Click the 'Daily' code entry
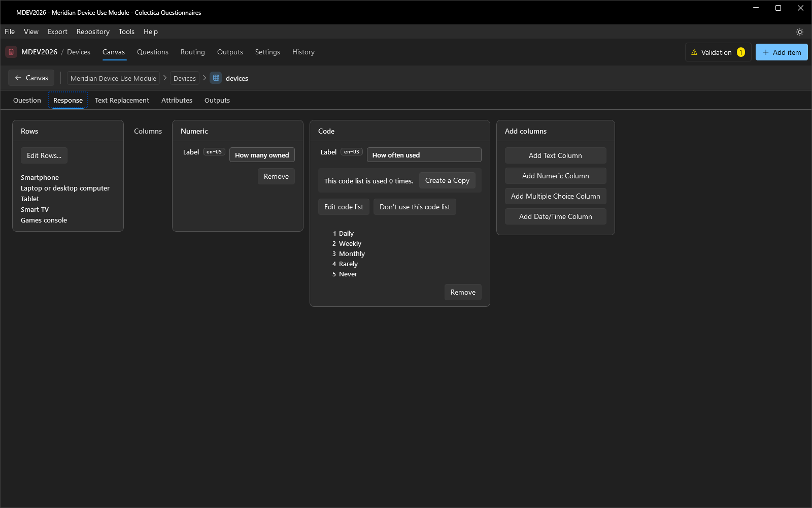The image size is (812, 508). tap(346, 233)
